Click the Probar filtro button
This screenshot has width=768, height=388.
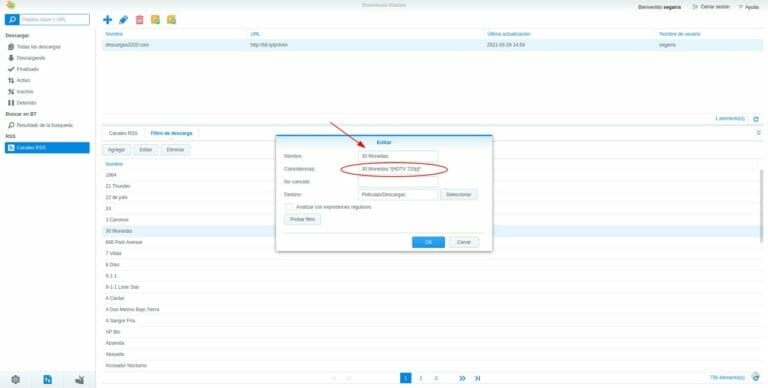[x=302, y=219]
